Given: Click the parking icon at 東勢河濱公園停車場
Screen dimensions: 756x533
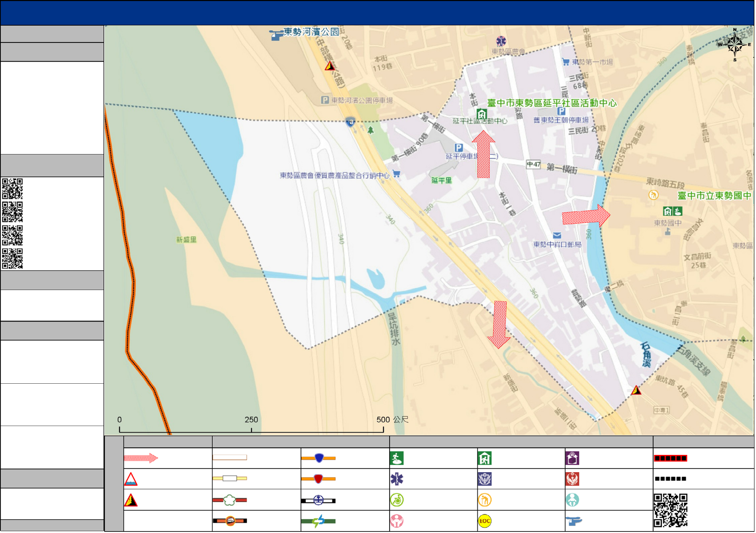Looking at the screenshot, I should (x=325, y=100).
